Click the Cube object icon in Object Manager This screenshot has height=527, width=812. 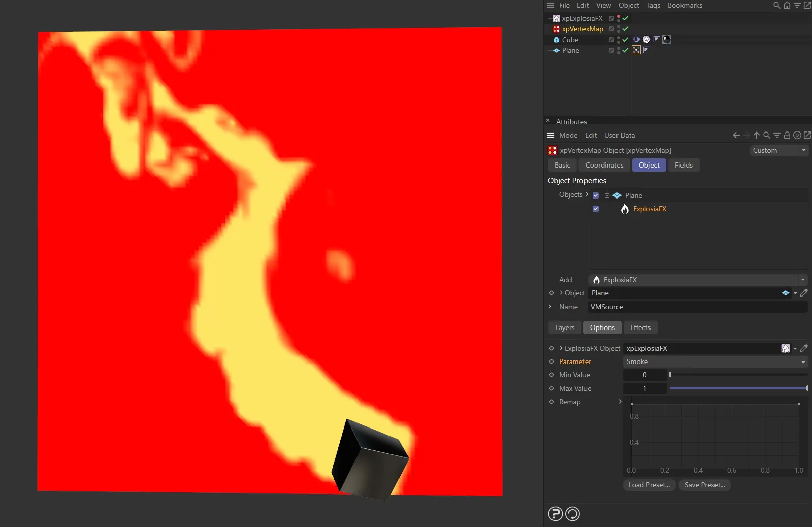tap(556, 40)
